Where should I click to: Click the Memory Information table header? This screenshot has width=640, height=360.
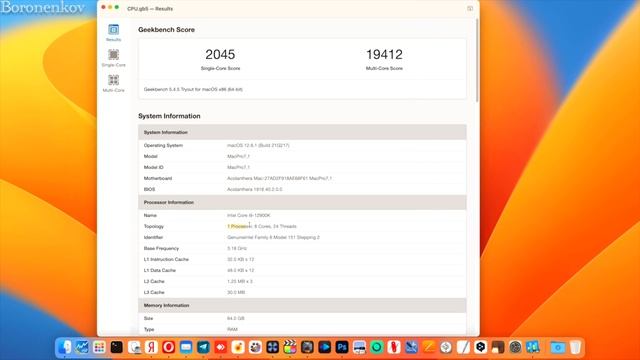302,305
